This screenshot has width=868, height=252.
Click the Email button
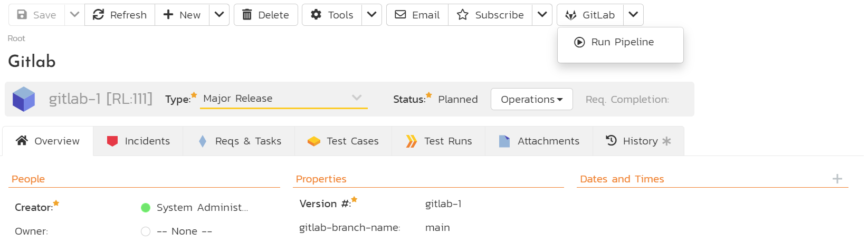point(417,15)
